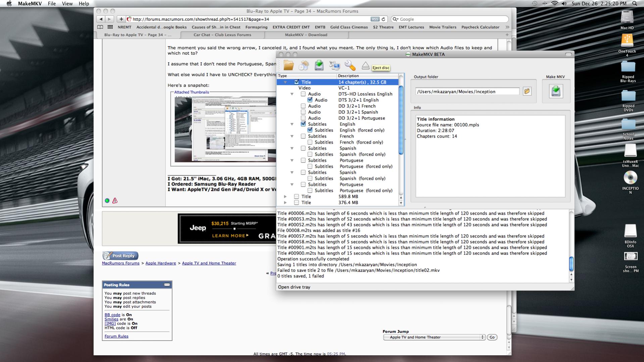644x362 pixels.
Task: Switch to Car Chat - Club Lexus Forums tab
Action: [x=222, y=35]
